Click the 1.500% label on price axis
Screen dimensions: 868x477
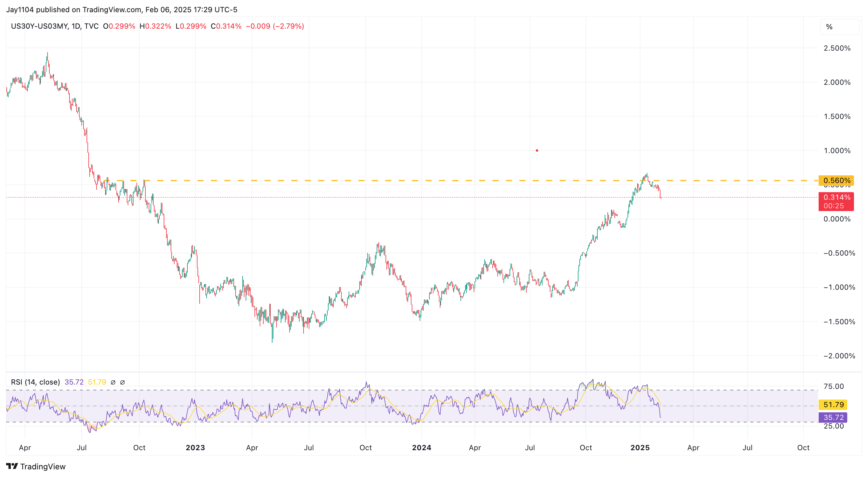pos(837,117)
